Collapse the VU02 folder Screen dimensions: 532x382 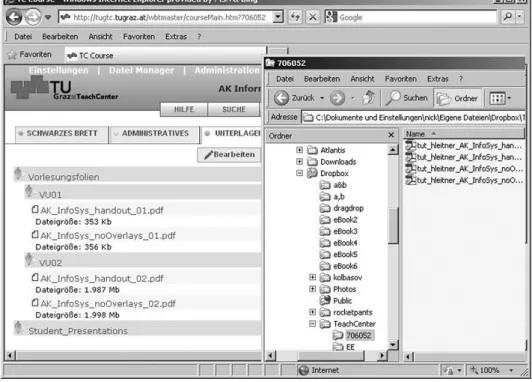(30, 260)
